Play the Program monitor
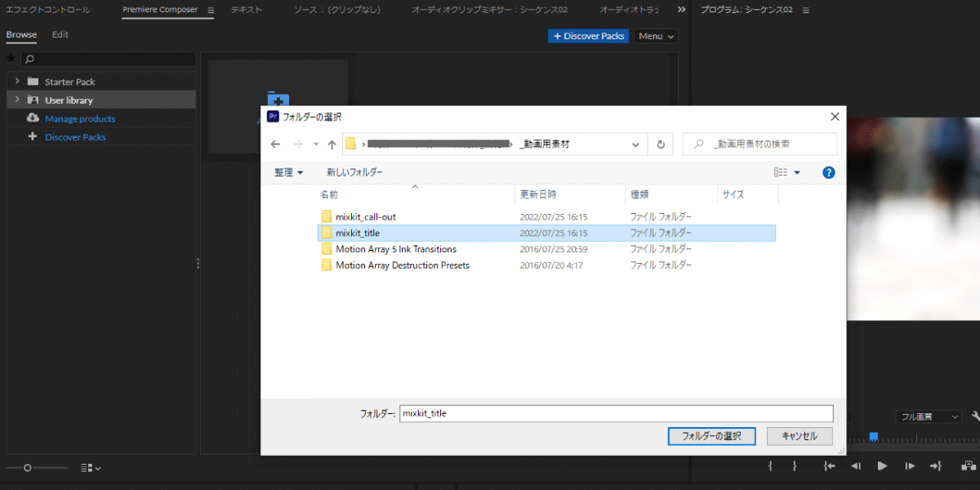Viewport: 980px width, 490px height. point(882,466)
